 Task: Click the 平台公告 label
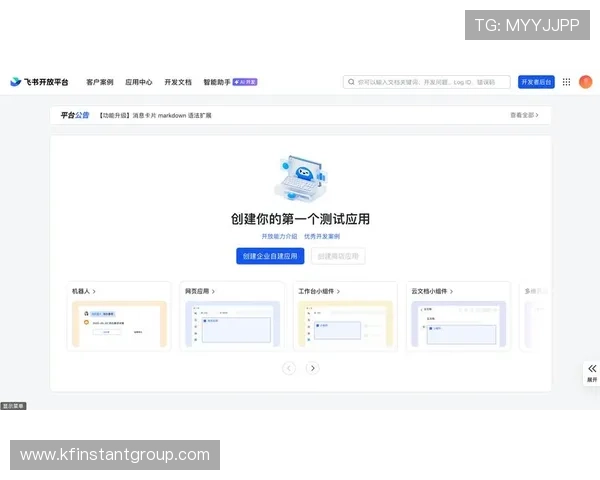tap(75, 115)
